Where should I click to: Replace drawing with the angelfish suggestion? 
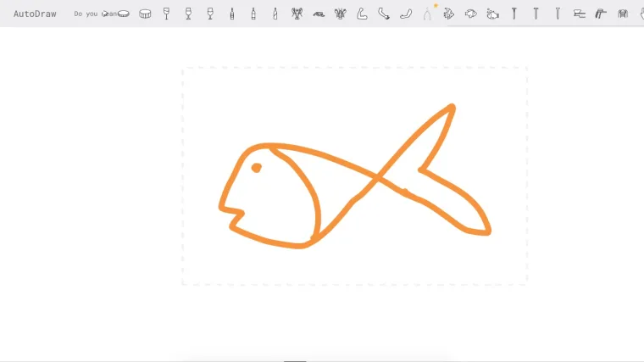[449, 14]
